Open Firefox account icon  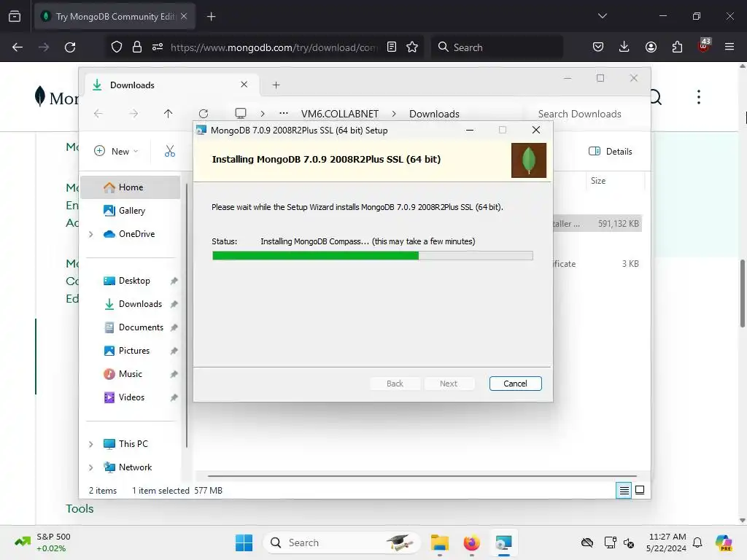point(651,47)
